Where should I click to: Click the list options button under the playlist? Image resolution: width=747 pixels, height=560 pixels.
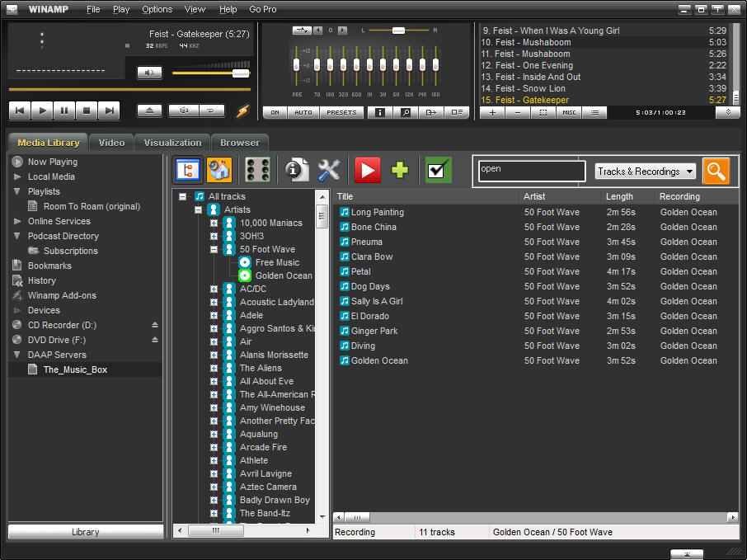coord(594,112)
